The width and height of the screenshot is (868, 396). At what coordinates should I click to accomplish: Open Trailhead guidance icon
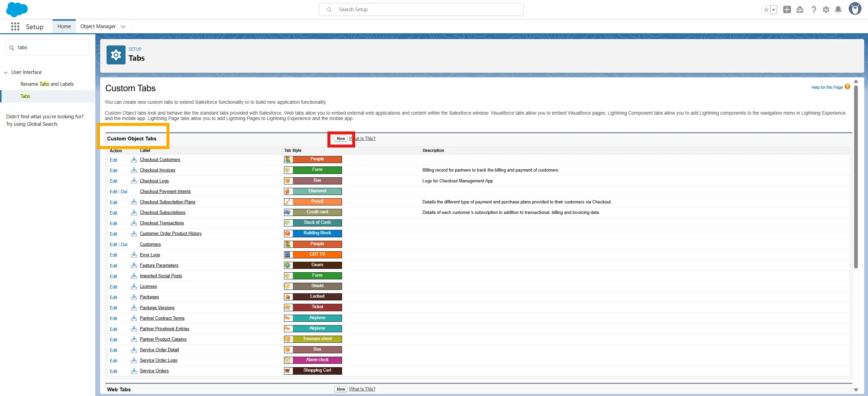click(800, 9)
